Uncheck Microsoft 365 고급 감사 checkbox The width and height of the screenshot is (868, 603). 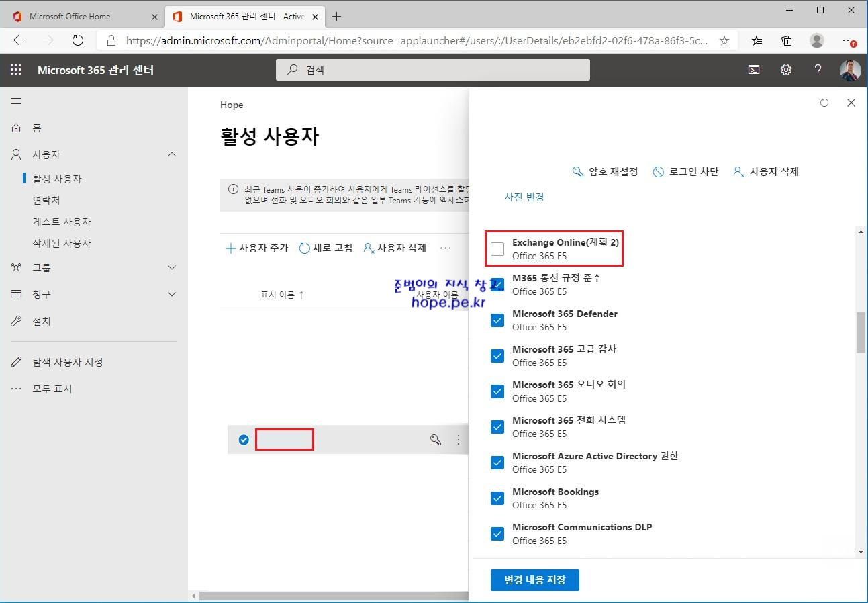pyautogui.click(x=497, y=356)
